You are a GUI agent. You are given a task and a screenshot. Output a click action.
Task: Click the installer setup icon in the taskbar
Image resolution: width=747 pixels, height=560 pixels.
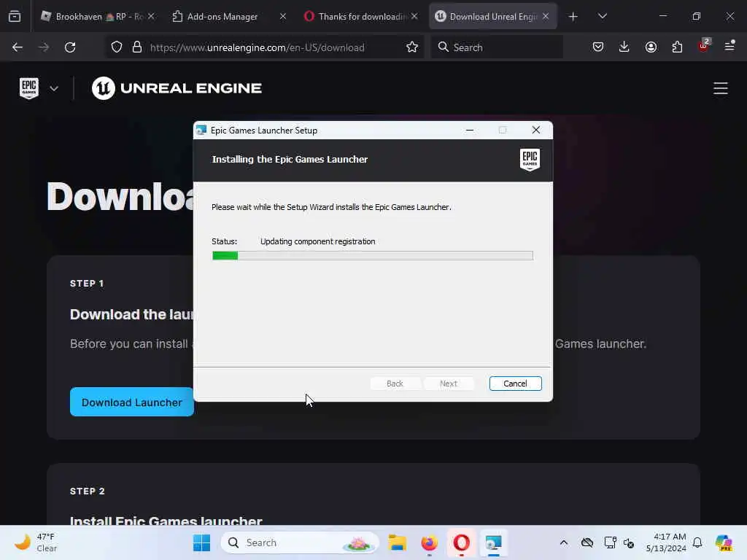494,542
